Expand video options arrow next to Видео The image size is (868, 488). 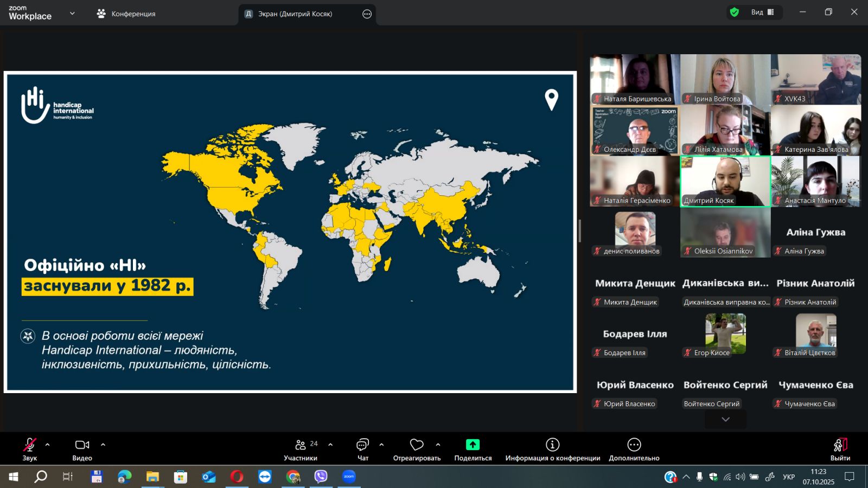pos(103,445)
